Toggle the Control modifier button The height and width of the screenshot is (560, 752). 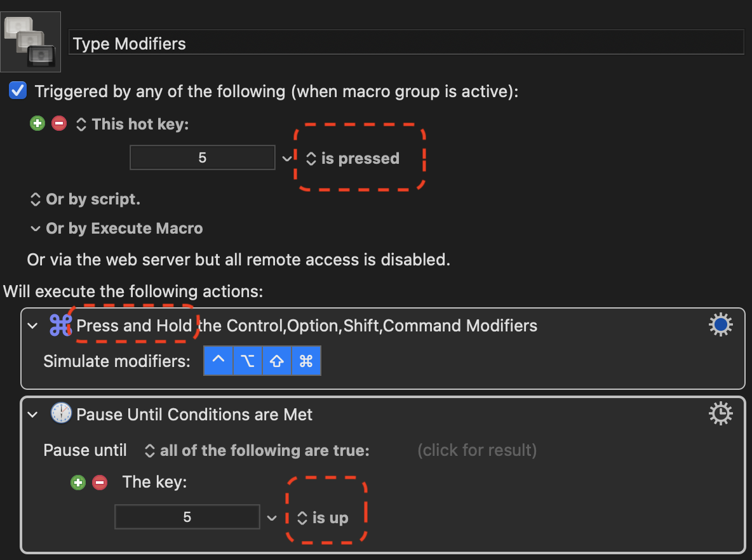tap(218, 361)
